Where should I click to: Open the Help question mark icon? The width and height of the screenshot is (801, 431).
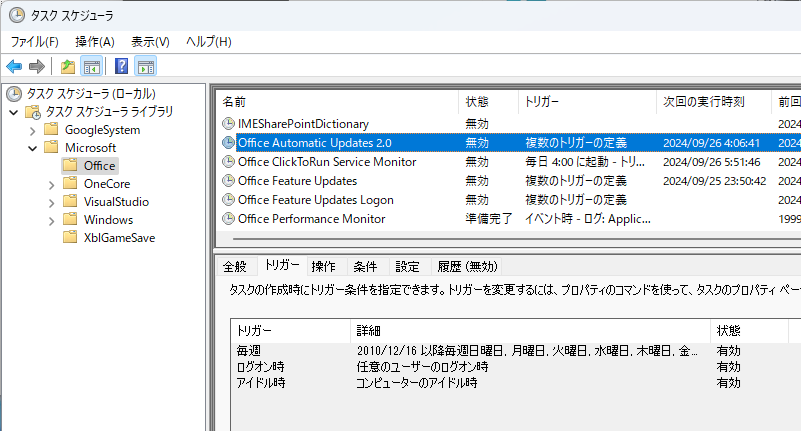click(122, 66)
